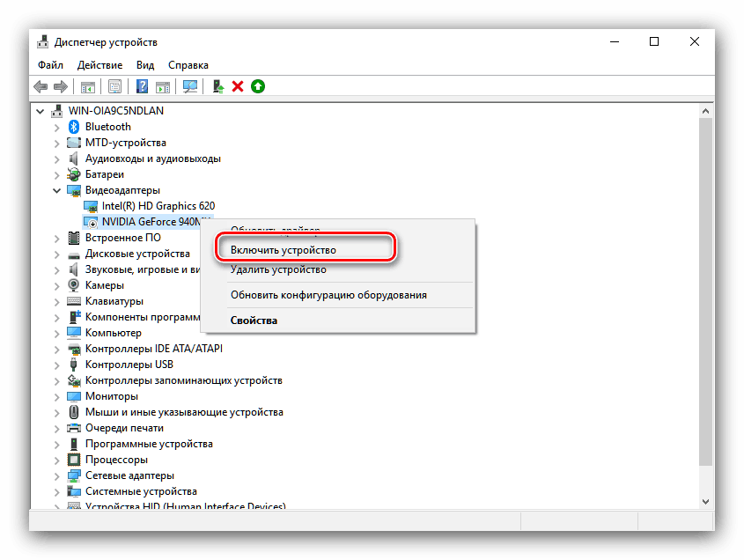This screenshot has height=560, width=744.
Task: Click the action pane toolbar icon
Action: click(163, 86)
